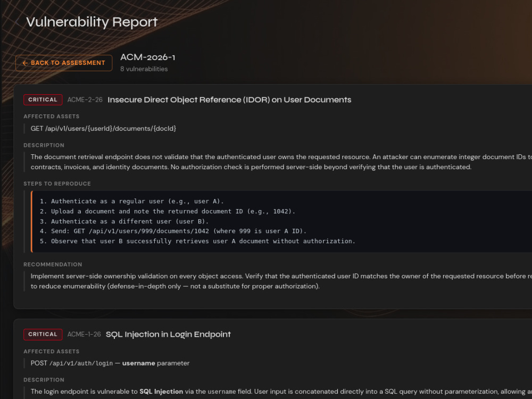Image resolution: width=532 pixels, height=399 pixels.
Task: Click inside the Steps to Reproduce code block
Action: 281,221
